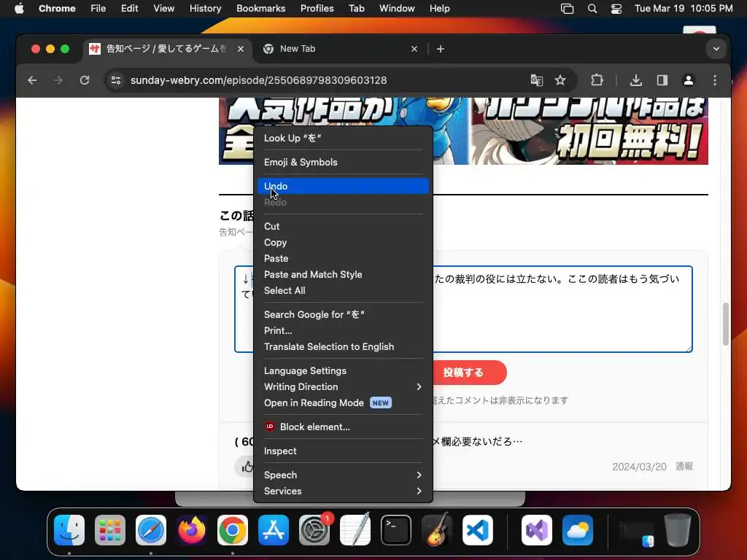The image size is (747, 560).
Task: Click the page vertical scrollbar thumb
Action: [726, 324]
